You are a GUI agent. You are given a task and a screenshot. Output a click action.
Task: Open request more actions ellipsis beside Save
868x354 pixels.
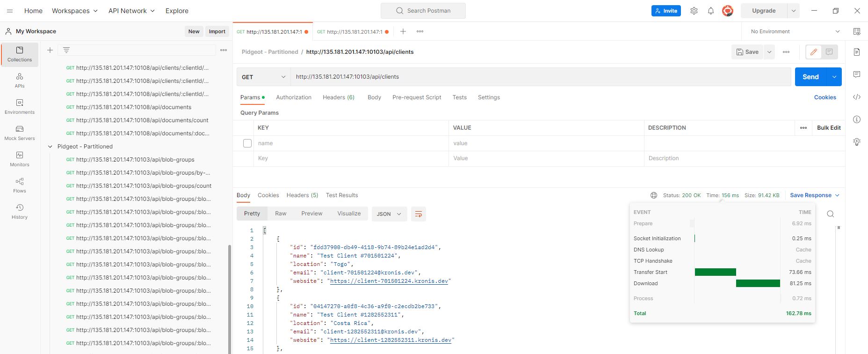tap(786, 52)
